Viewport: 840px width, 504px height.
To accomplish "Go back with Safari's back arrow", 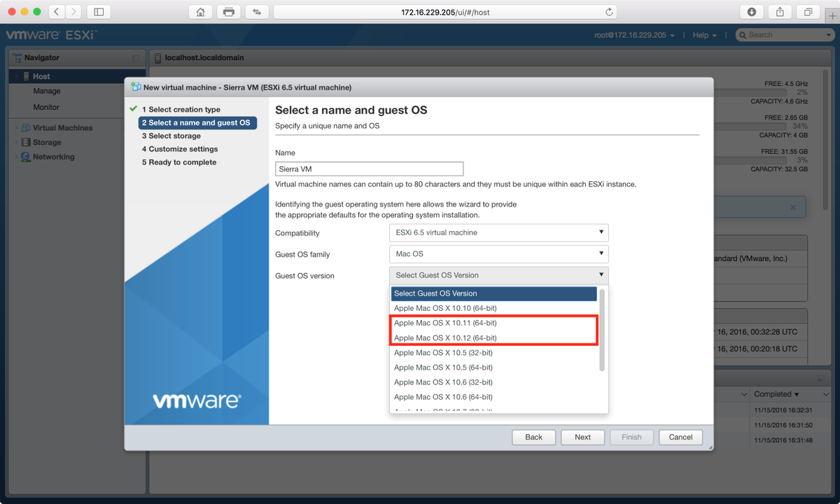I will (57, 12).
